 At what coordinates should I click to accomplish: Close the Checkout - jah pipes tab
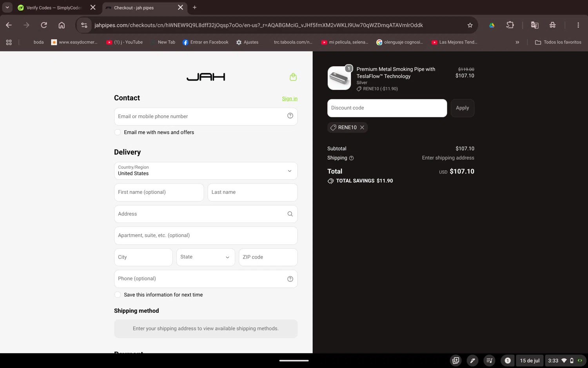[180, 7]
